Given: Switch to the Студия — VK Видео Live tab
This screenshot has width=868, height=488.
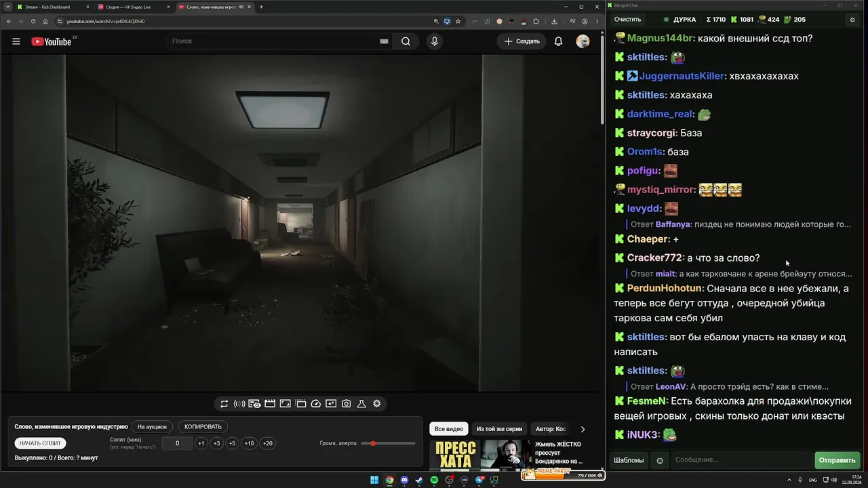Looking at the screenshot, I should 133,7.
